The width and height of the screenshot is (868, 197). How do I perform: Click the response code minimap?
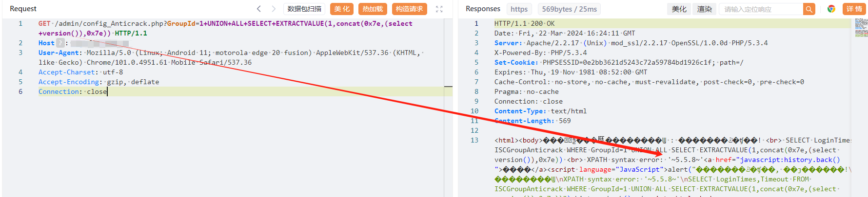861,28
